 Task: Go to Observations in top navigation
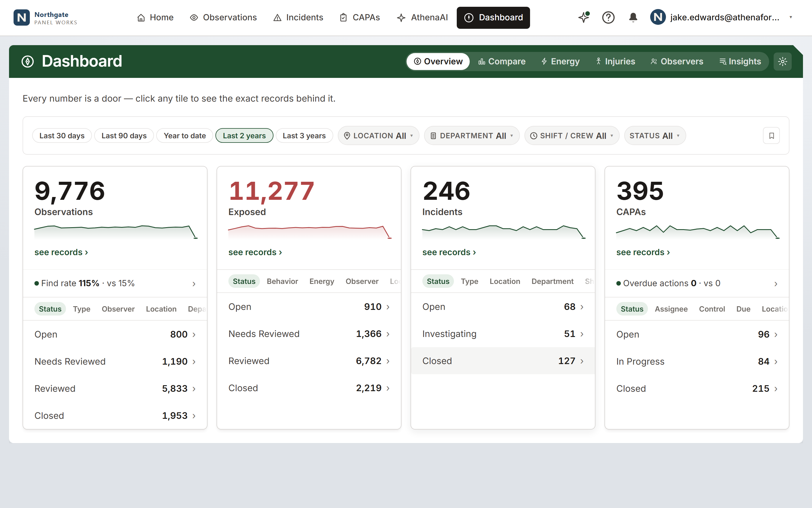point(223,17)
